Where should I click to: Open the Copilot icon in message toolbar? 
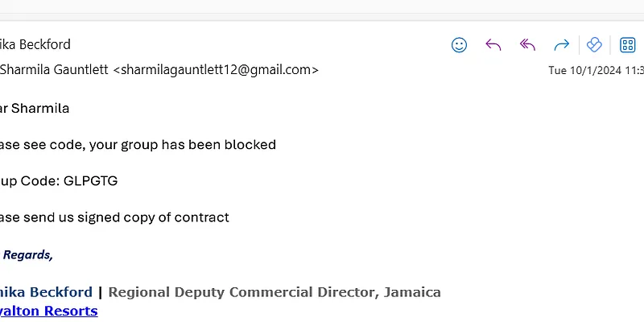pyautogui.click(x=594, y=45)
